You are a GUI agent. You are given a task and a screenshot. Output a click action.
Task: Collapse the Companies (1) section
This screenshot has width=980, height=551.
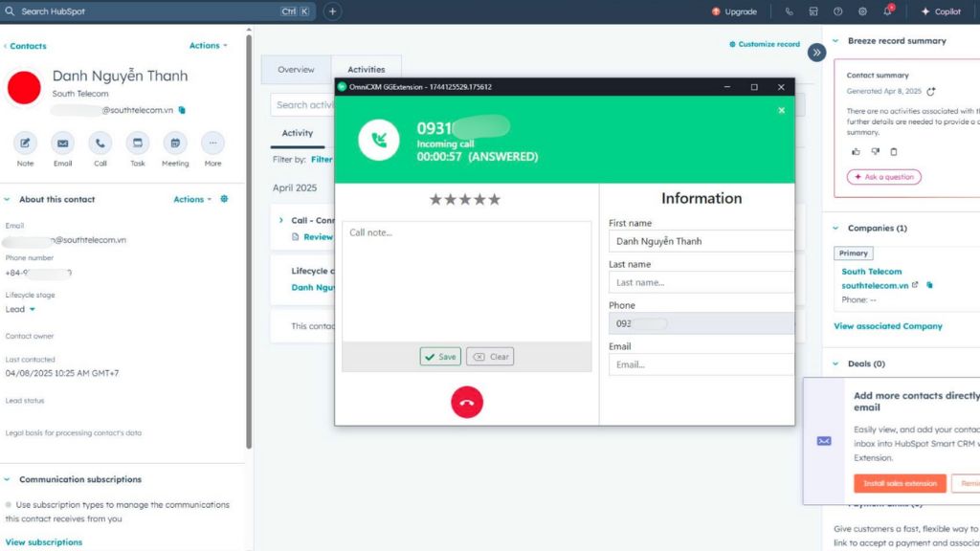click(835, 228)
